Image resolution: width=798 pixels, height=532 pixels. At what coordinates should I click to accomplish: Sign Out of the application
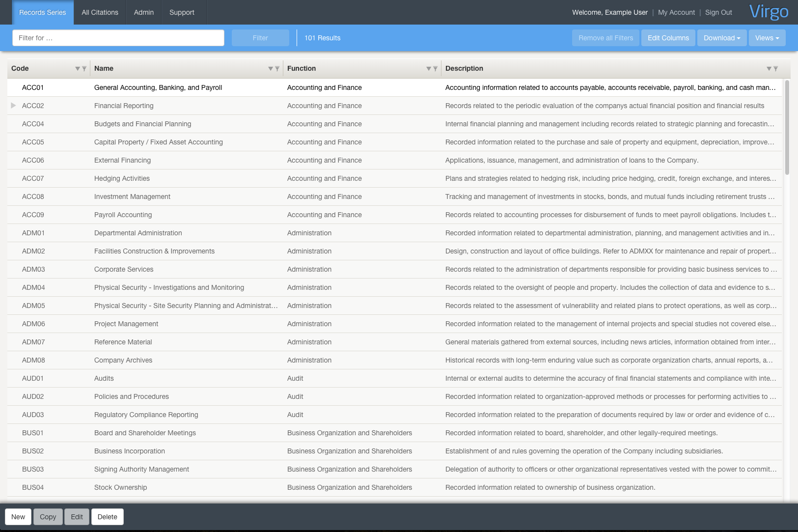718,12
